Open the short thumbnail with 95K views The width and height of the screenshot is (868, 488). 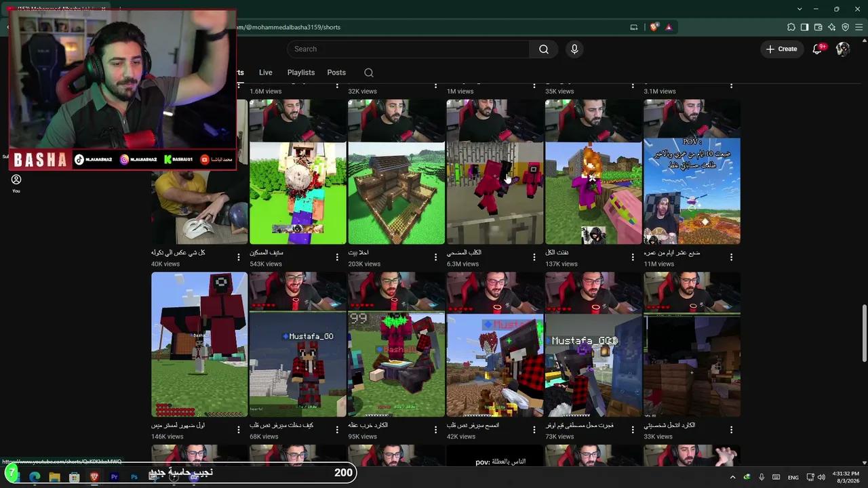point(396,344)
